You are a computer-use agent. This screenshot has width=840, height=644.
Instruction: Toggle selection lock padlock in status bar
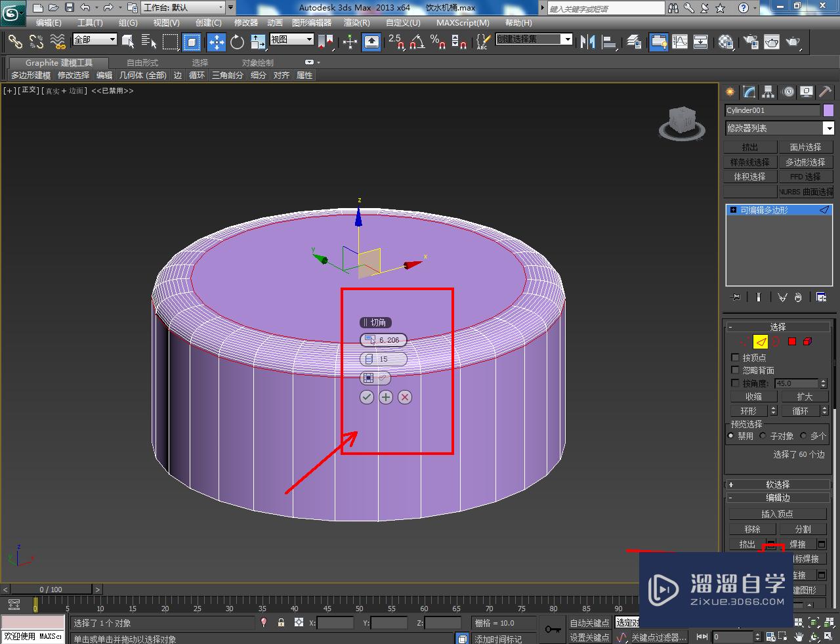click(x=281, y=622)
